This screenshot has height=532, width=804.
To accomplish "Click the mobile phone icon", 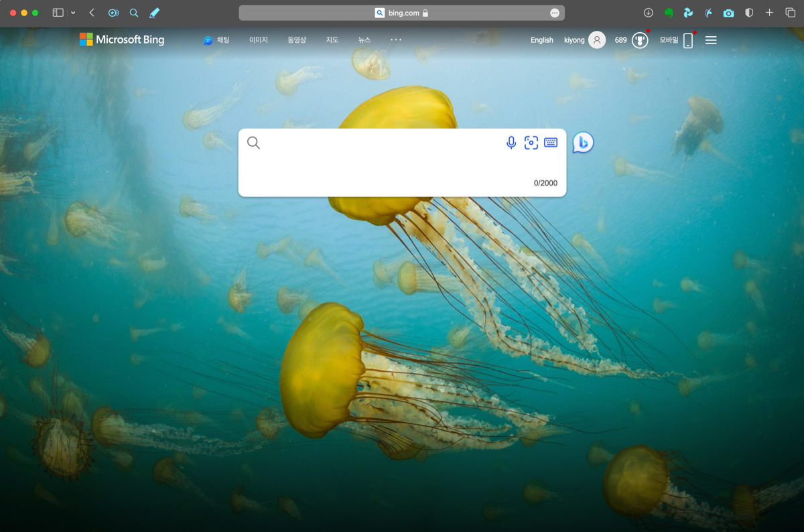I will pyautogui.click(x=688, y=41).
